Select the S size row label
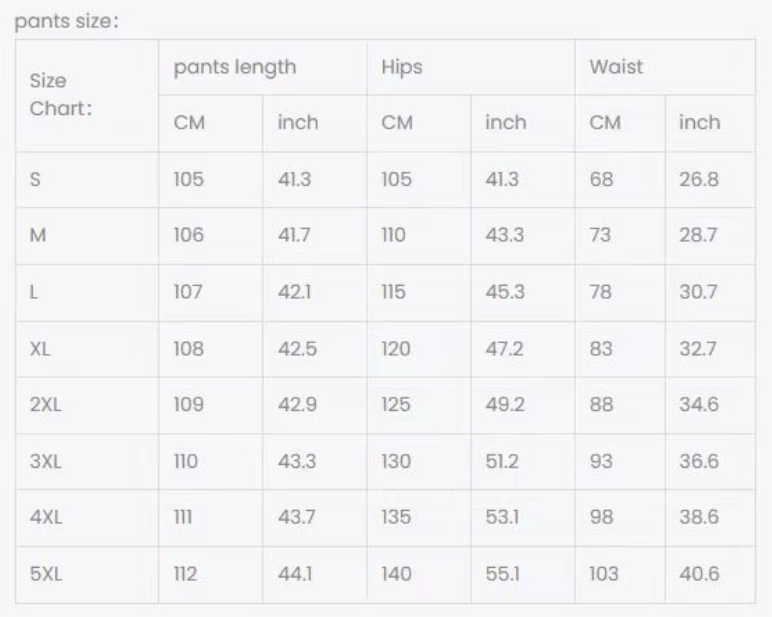This screenshot has width=772, height=617. coord(87,180)
